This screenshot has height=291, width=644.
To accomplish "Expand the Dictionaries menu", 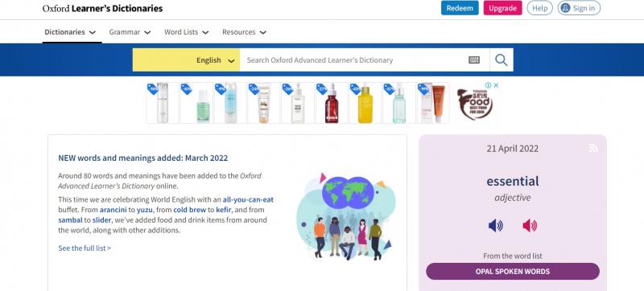I will [70, 32].
